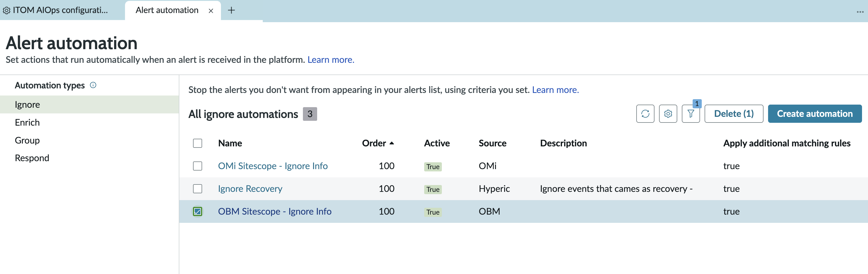Select the Ignore Recovery row checkbox
This screenshot has height=274, width=868.
tap(198, 189)
